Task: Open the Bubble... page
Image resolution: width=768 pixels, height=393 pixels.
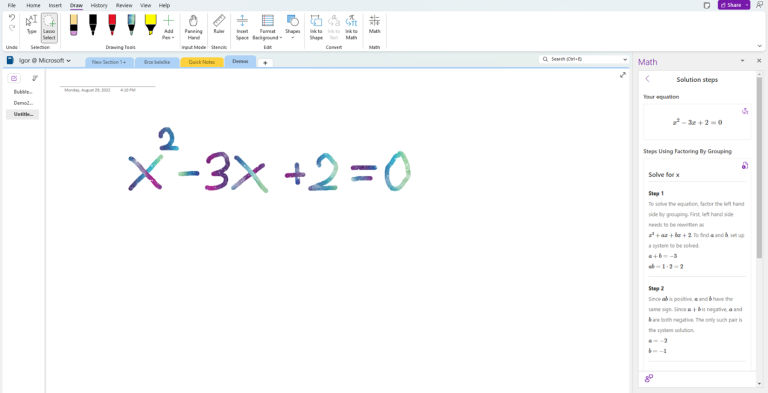Action: point(23,92)
